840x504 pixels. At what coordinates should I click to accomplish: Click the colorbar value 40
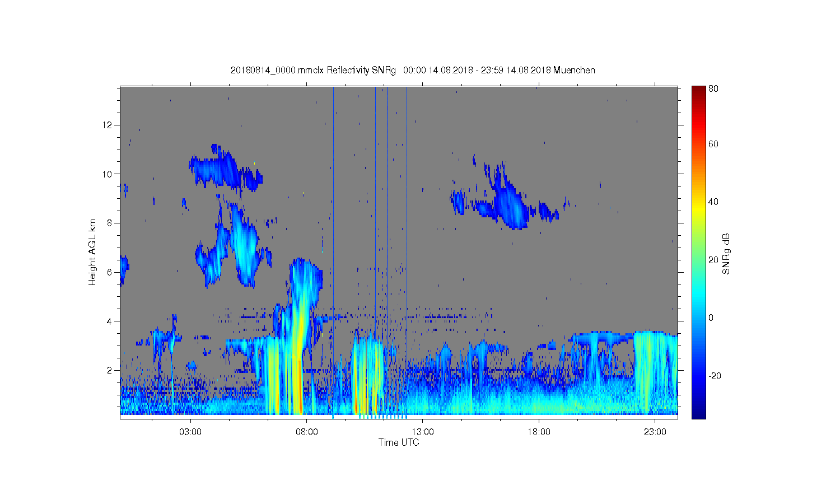713,202
